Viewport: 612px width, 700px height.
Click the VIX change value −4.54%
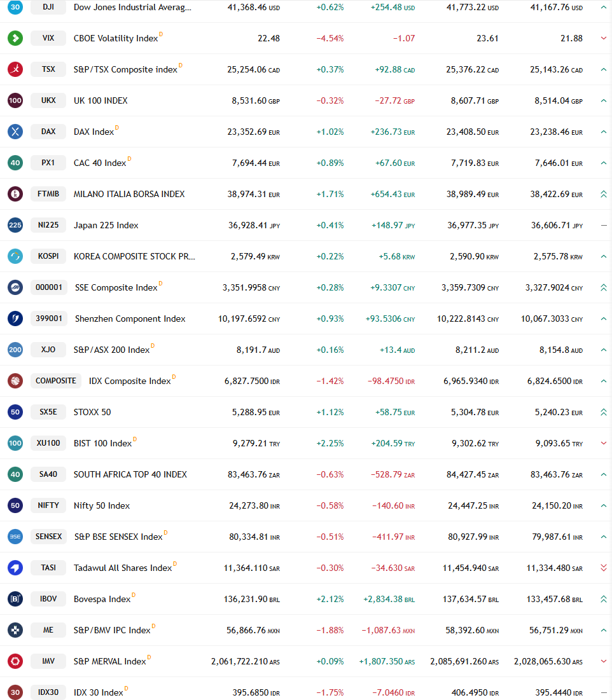click(x=330, y=38)
